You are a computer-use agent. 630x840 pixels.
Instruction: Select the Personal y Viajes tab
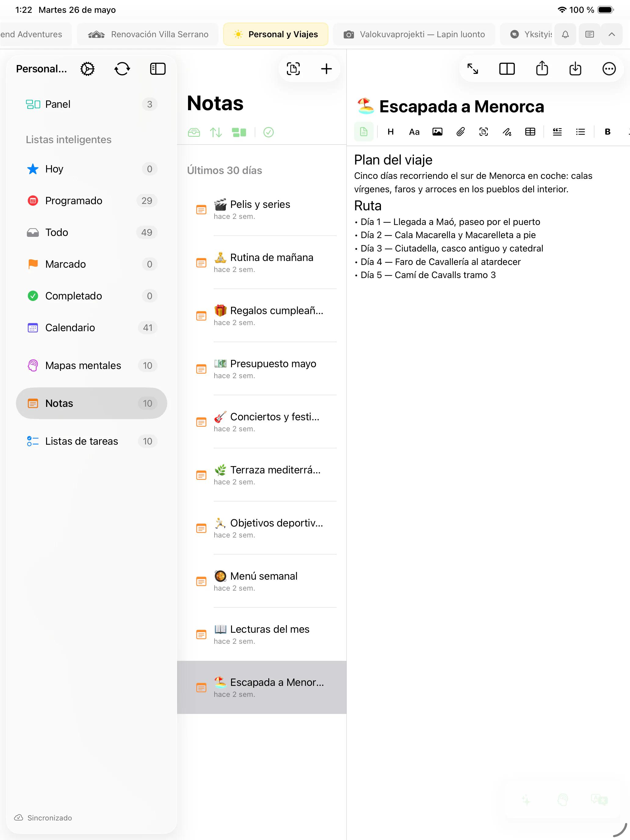coord(276,34)
